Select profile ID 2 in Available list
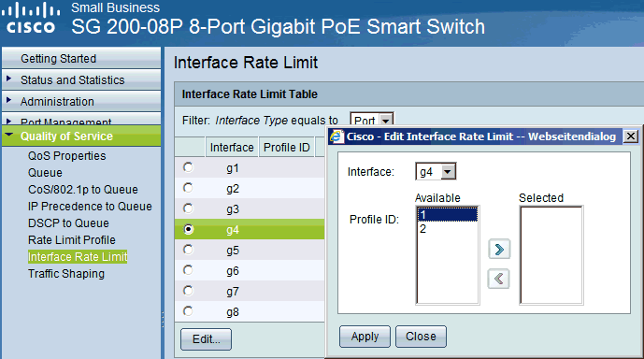 [x=448, y=229]
